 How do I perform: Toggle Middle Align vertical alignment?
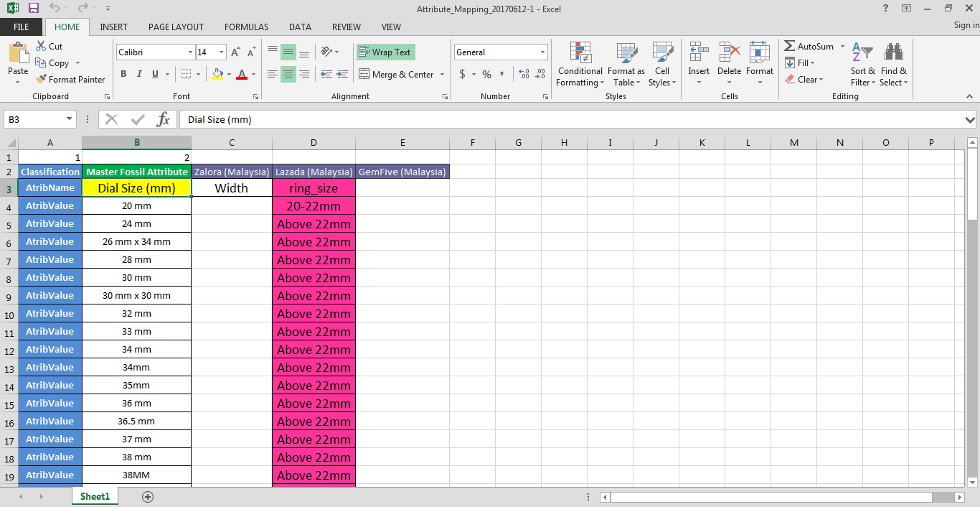[288, 52]
